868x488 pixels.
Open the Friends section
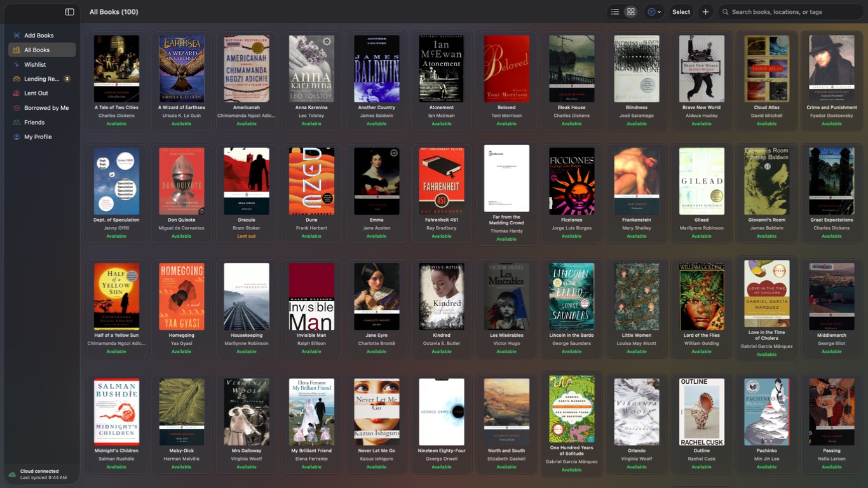coord(42,122)
